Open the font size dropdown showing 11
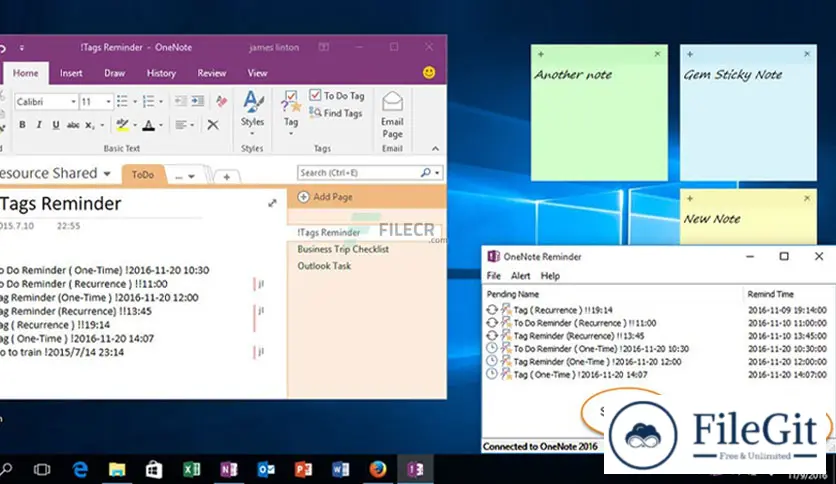This screenshot has height=484, width=836. coord(108,101)
